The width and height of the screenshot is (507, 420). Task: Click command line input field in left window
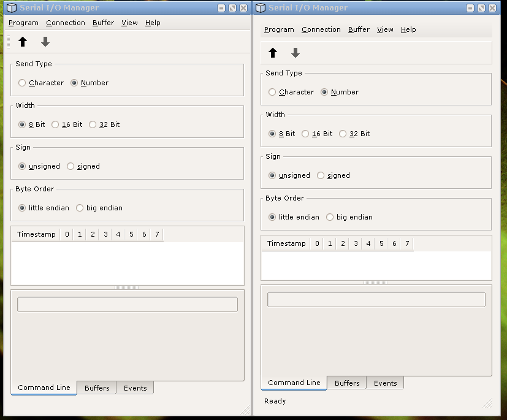(128, 305)
